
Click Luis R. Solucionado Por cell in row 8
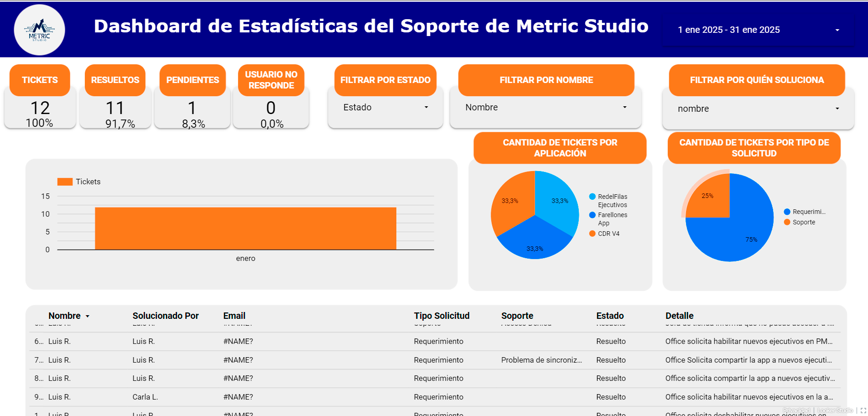[144, 378]
